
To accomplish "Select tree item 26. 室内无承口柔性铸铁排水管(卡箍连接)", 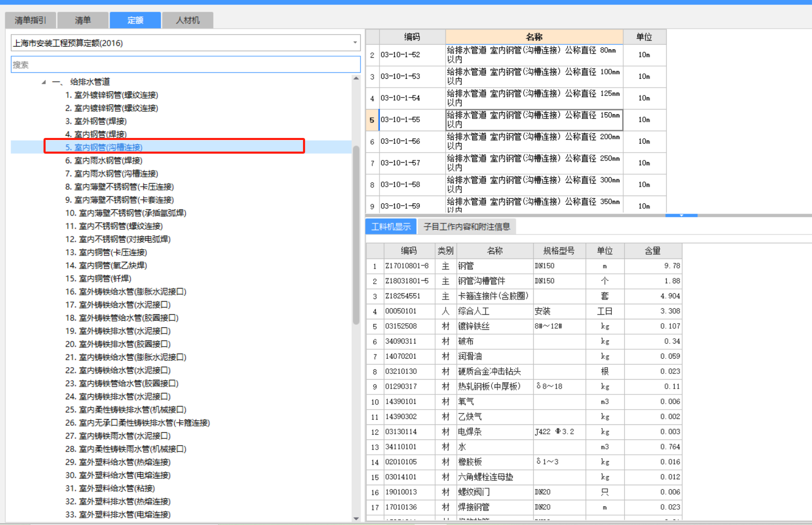I will [x=137, y=423].
